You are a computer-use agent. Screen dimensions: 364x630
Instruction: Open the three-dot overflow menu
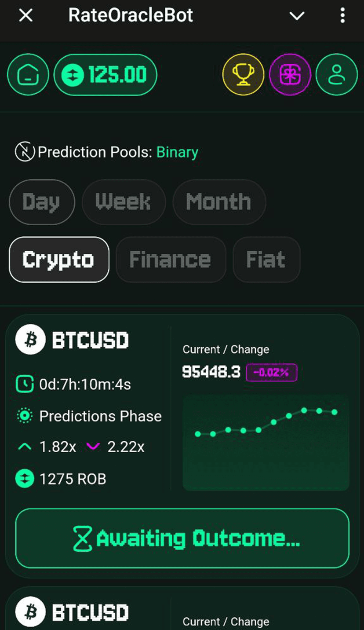tap(342, 16)
